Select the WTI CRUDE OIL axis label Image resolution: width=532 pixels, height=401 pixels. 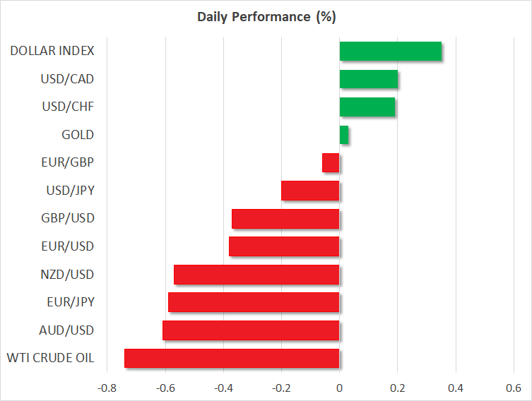(x=49, y=358)
